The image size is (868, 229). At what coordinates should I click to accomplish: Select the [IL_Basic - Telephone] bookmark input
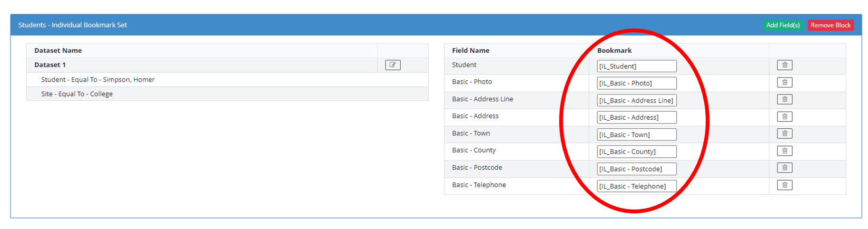coord(636,186)
